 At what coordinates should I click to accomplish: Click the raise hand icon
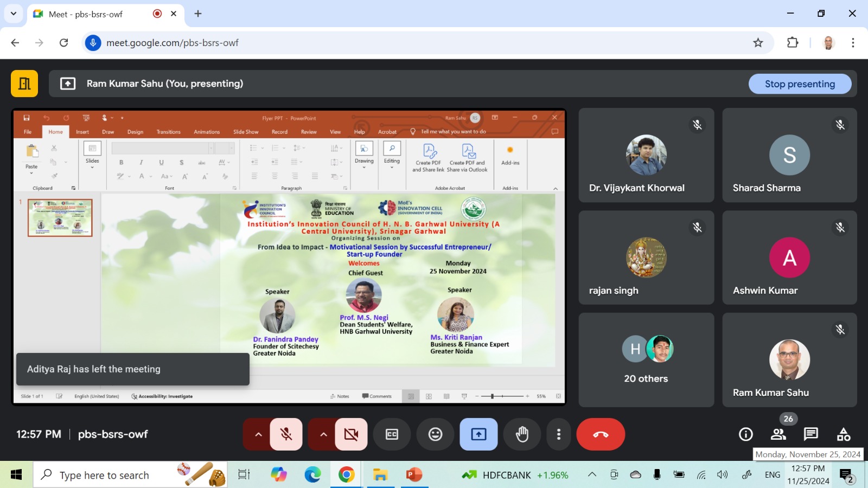[x=522, y=434]
